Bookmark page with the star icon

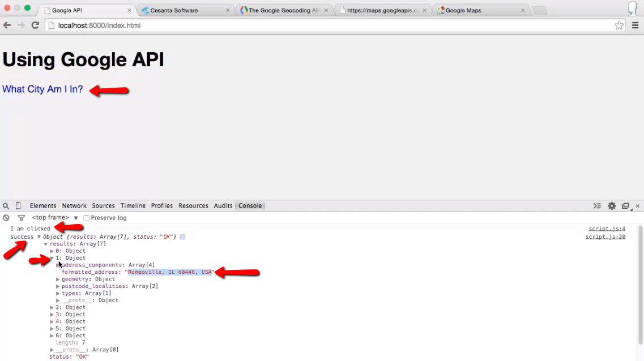619,25
